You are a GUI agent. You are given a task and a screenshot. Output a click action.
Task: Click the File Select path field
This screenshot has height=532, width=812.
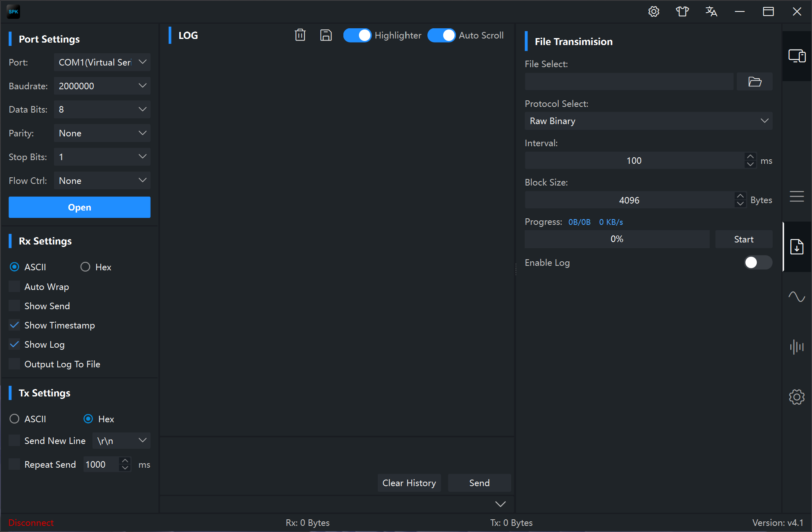click(x=629, y=81)
